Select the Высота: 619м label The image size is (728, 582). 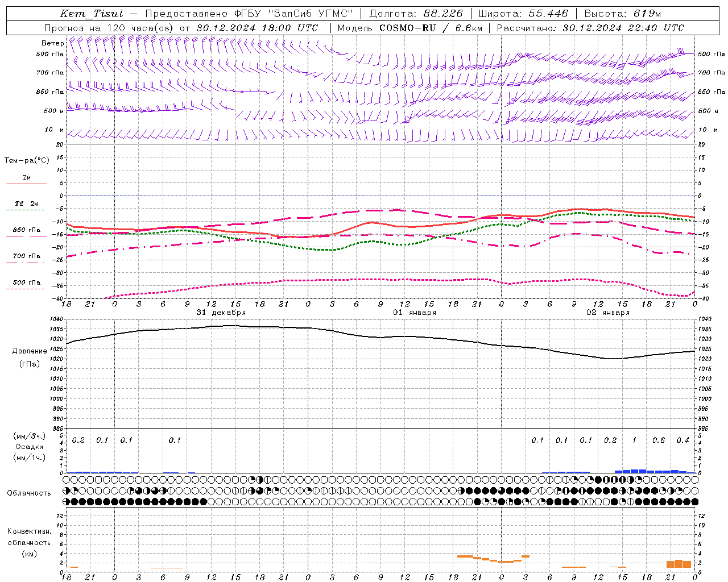[622, 14]
